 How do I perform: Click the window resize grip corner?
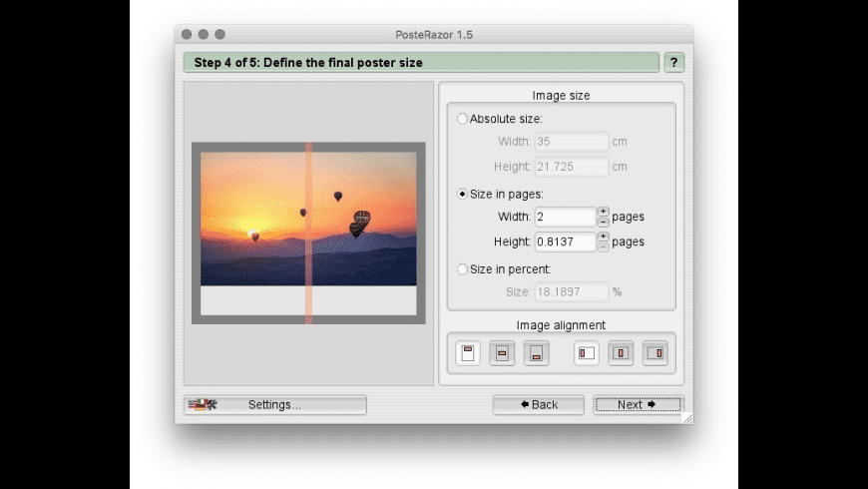[687, 419]
